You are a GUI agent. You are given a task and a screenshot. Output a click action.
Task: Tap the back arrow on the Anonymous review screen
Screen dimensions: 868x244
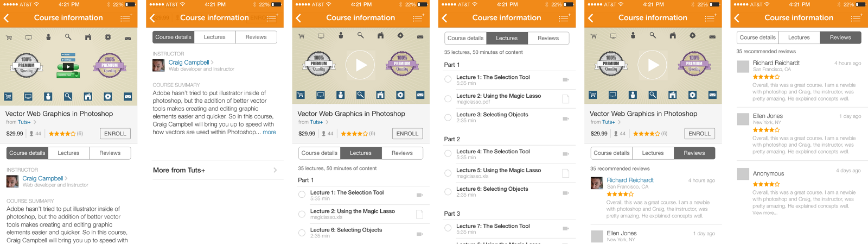(x=737, y=18)
